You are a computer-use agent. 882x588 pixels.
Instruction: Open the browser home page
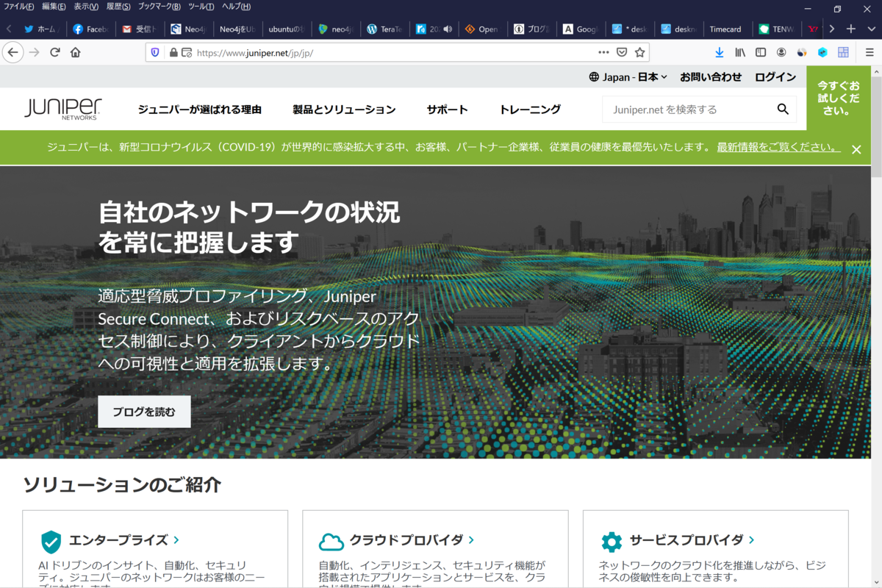tap(75, 52)
